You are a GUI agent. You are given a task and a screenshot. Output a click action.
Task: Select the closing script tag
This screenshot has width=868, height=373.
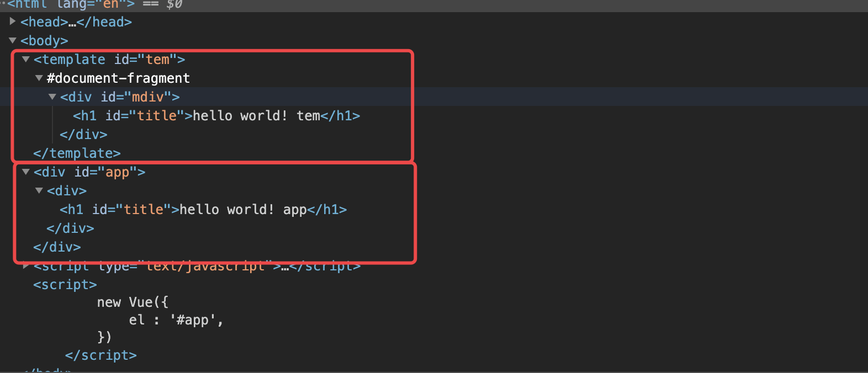[x=101, y=355]
